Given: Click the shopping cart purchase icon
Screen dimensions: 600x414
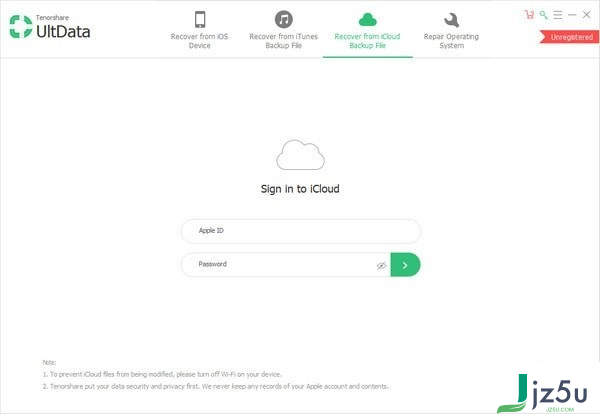Looking at the screenshot, I should pyautogui.click(x=529, y=15).
